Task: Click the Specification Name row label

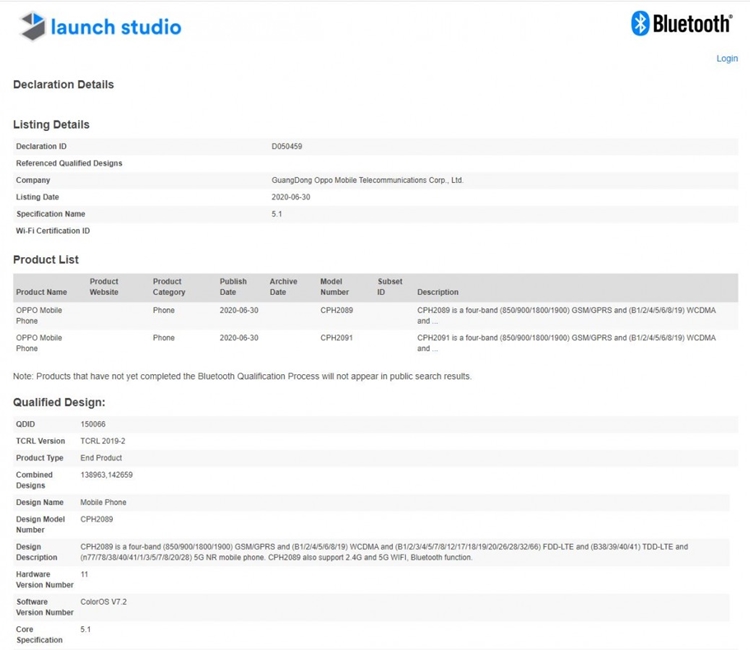Action: point(51,214)
